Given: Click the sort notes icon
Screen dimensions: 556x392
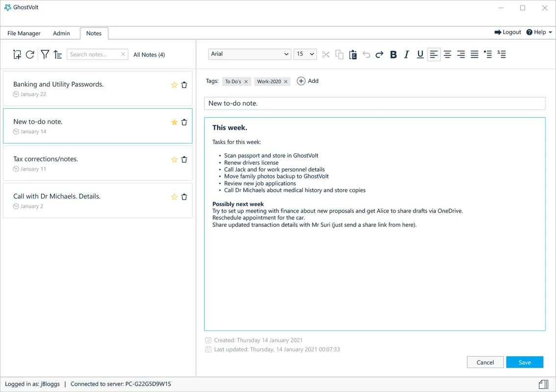Looking at the screenshot, I should [x=58, y=54].
